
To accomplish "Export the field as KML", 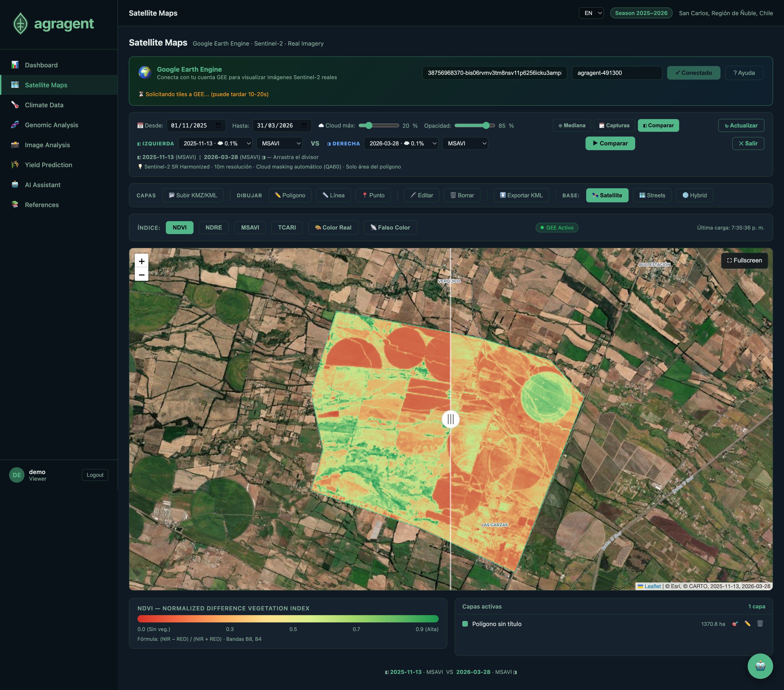I will 521,195.
